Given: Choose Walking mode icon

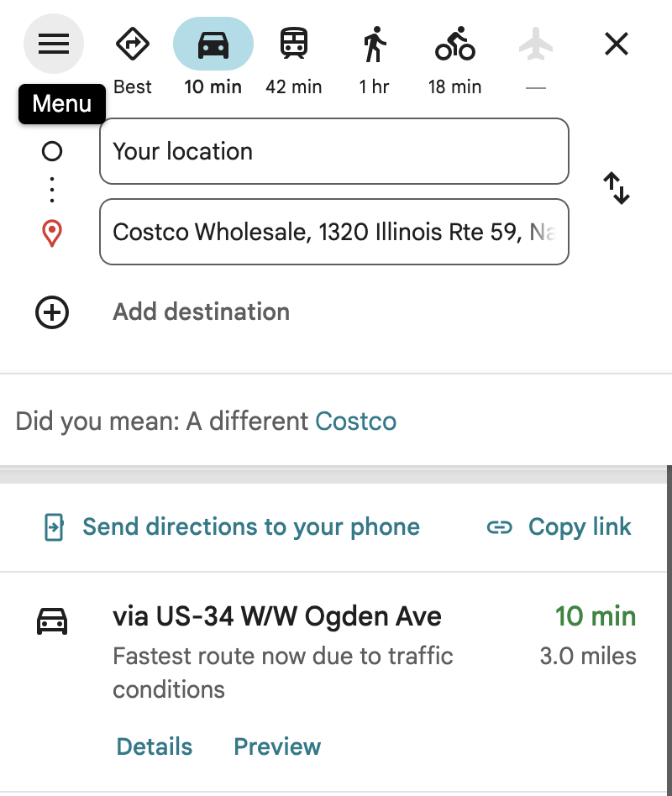Looking at the screenshot, I should (375, 45).
